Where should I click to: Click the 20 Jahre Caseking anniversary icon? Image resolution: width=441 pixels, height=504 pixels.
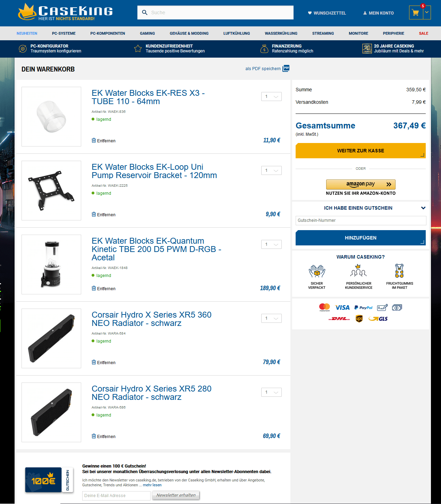coord(367,49)
